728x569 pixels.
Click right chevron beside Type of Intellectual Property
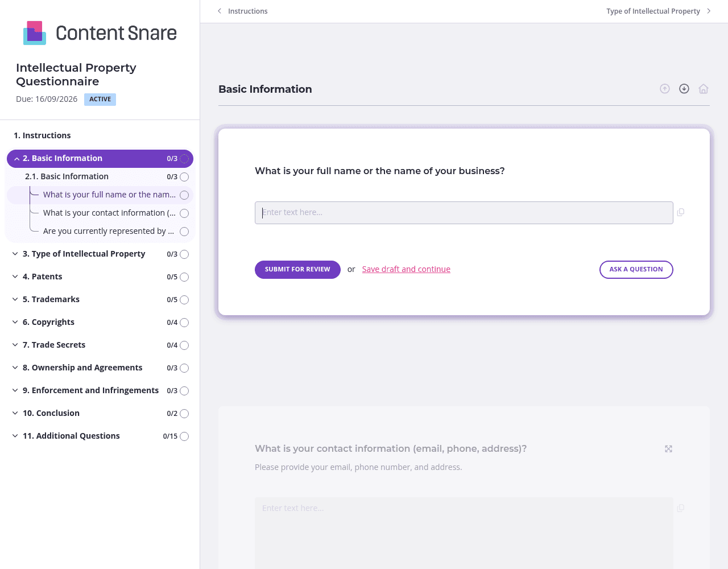[709, 11]
